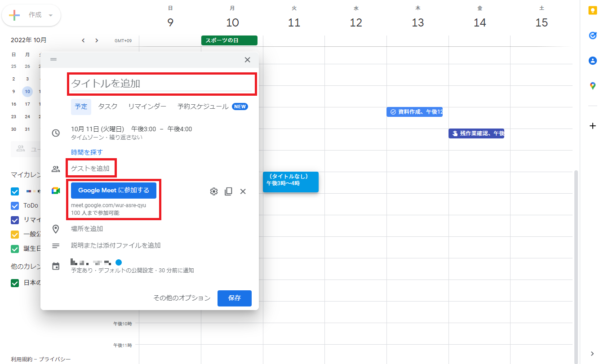Toggle the ToDo calendar checkbox
604x364 pixels.
coord(15,206)
